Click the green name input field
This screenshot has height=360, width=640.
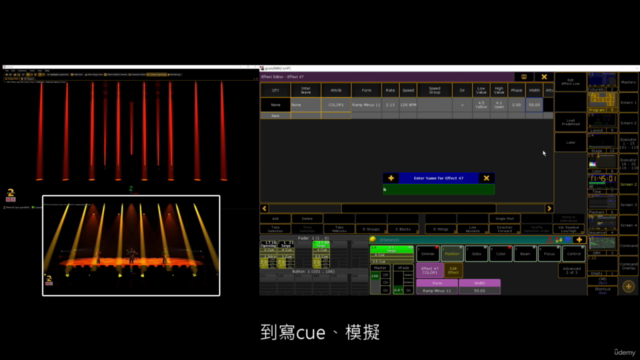(439, 189)
